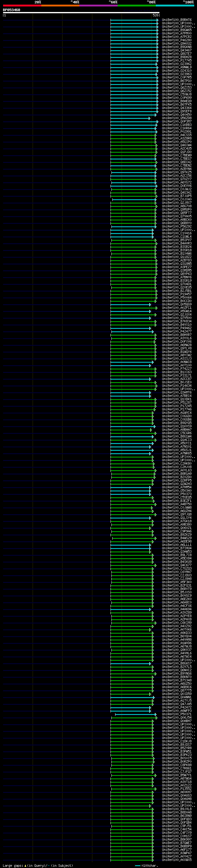Open hit UniRef100_P46280
The width and height of the screenshot is (197, 868).
coord(177,40)
